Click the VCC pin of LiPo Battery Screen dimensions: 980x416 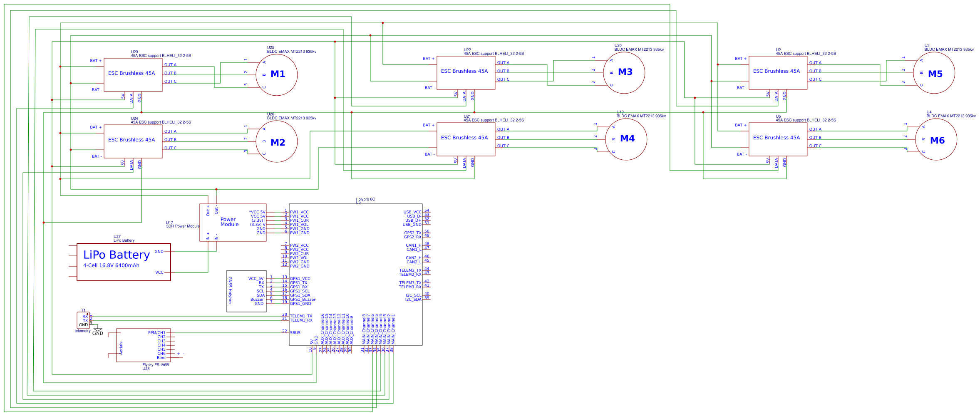[x=159, y=272]
